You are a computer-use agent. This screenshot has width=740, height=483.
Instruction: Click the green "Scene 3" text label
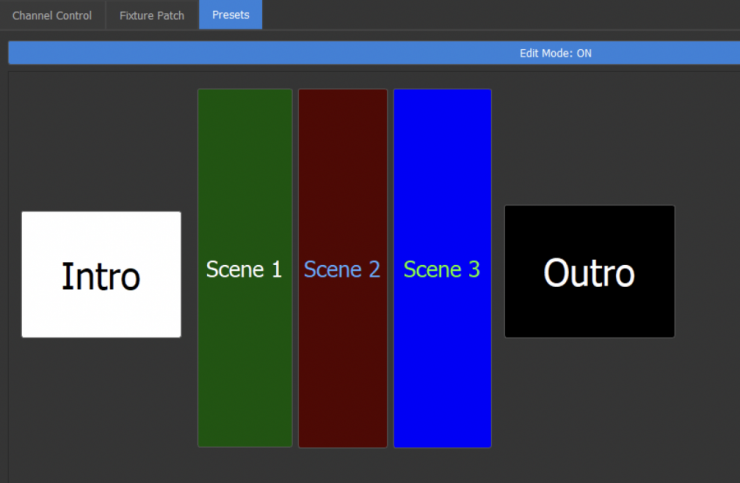[x=442, y=269]
